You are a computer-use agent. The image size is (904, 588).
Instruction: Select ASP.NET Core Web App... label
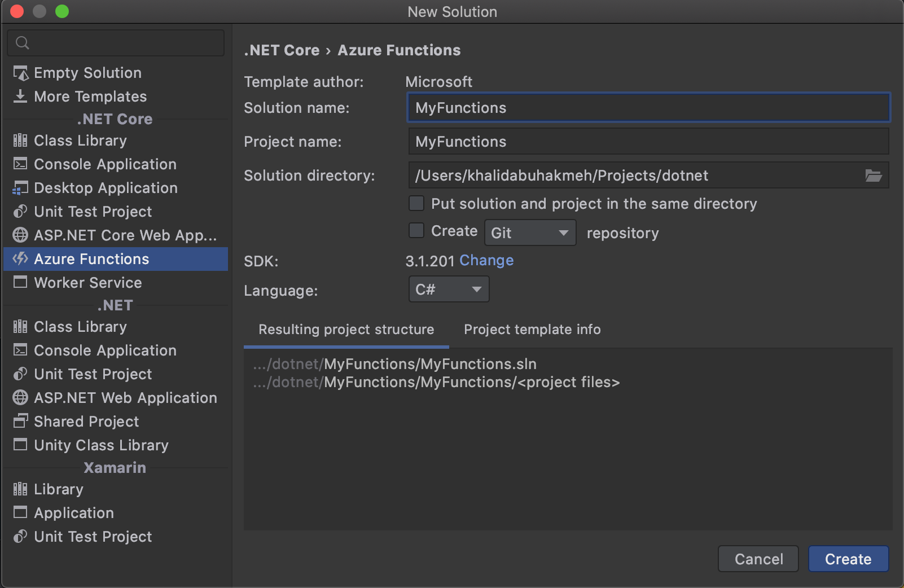tap(125, 235)
